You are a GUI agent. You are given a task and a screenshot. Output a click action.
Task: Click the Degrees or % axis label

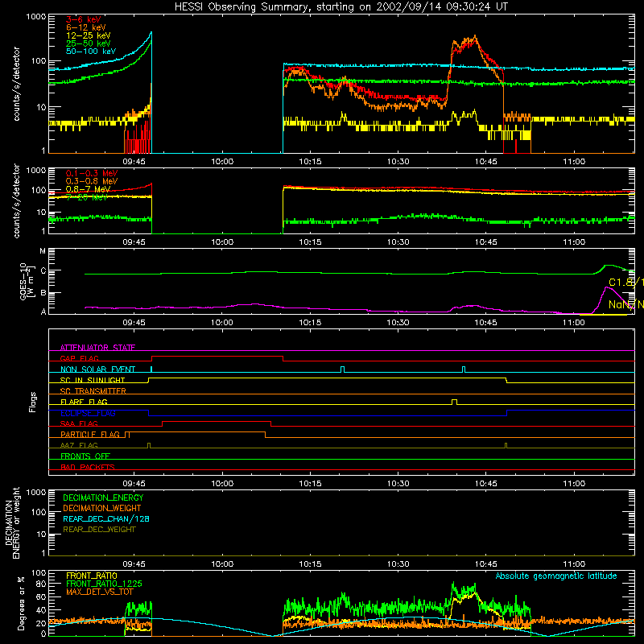21,603
